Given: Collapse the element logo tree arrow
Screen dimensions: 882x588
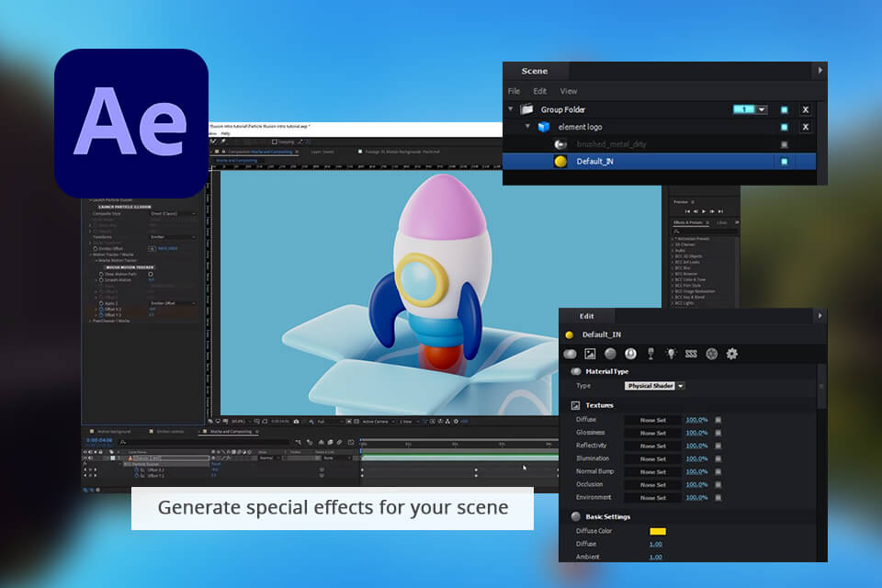Looking at the screenshot, I should point(527,127).
